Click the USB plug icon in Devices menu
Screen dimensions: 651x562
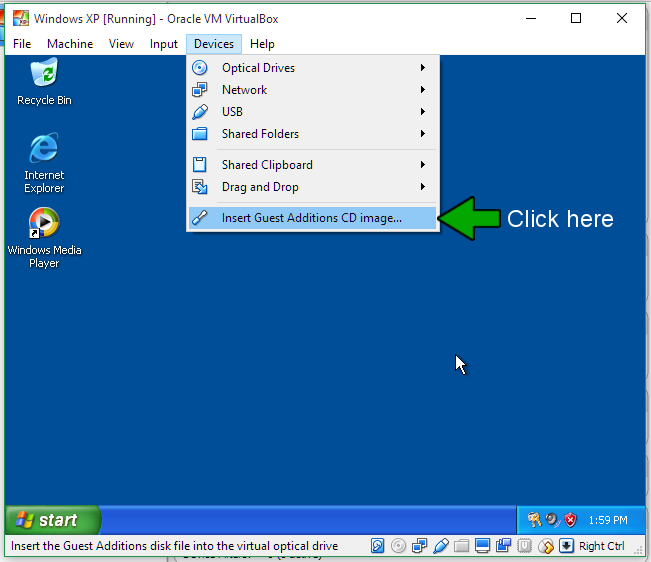(200, 112)
